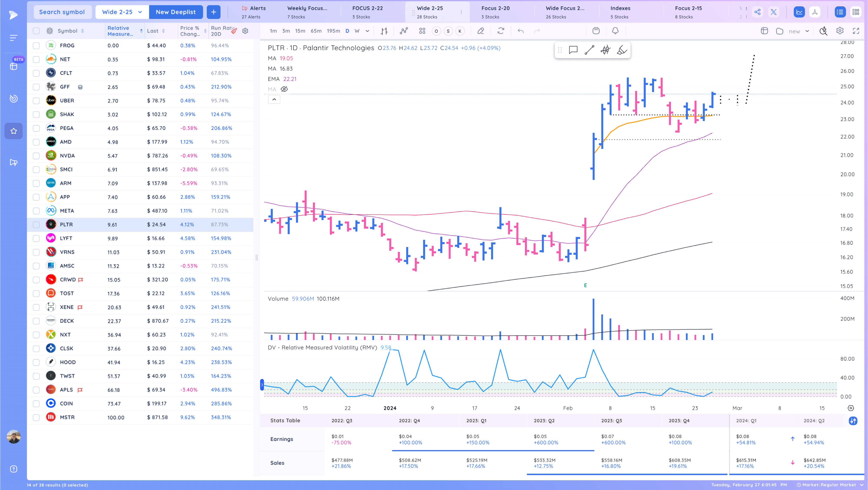Click the X (Twitter) share icon
The image size is (868, 490).
[x=774, y=12]
